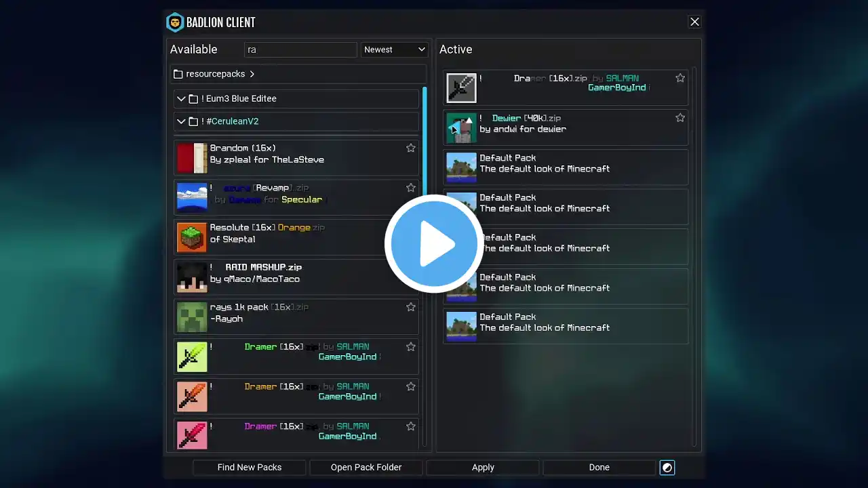Screen dimensions: 868x488
Task: Click the Find New Packs button
Action: 250,467
